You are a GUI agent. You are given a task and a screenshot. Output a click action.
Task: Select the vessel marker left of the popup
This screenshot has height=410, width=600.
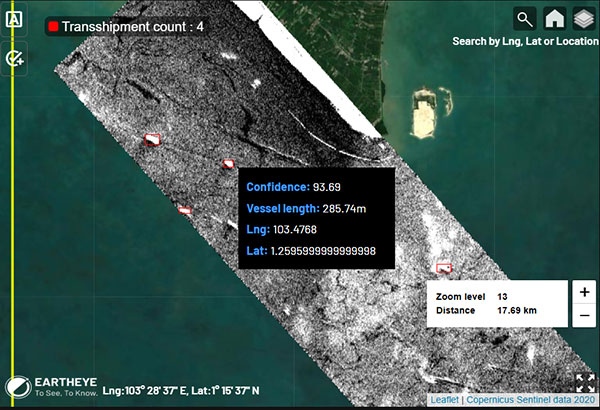185,210
